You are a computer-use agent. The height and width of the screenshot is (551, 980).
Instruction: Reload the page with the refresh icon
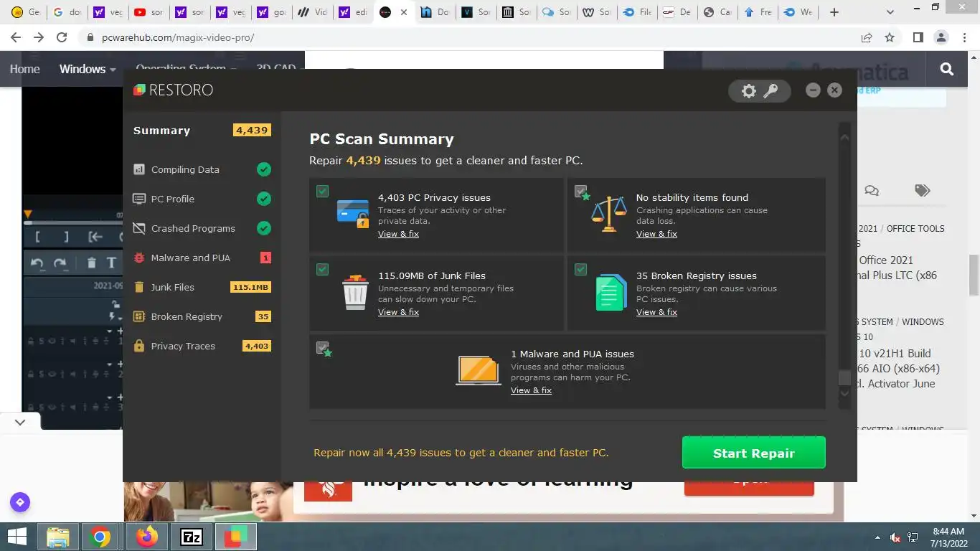(62, 37)
